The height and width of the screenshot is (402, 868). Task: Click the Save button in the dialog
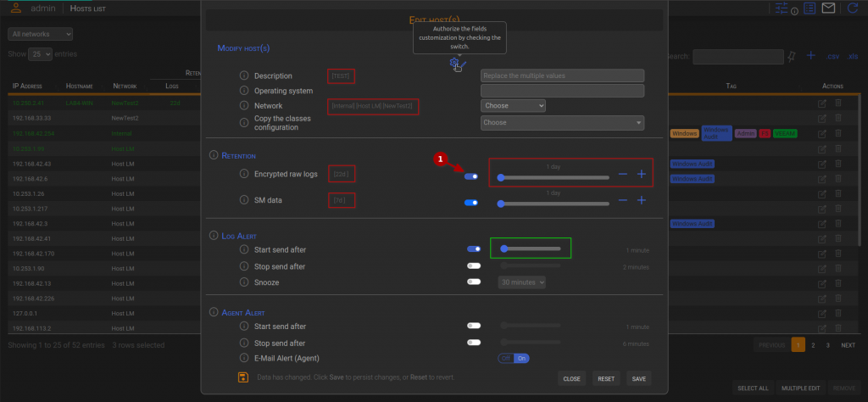click(x=639, y=379)
